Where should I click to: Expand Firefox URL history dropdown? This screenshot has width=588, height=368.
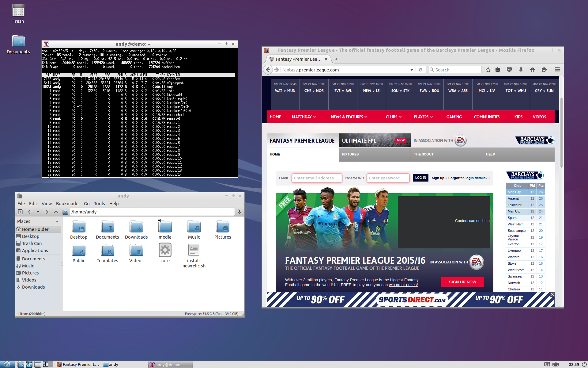click(412, 70)
